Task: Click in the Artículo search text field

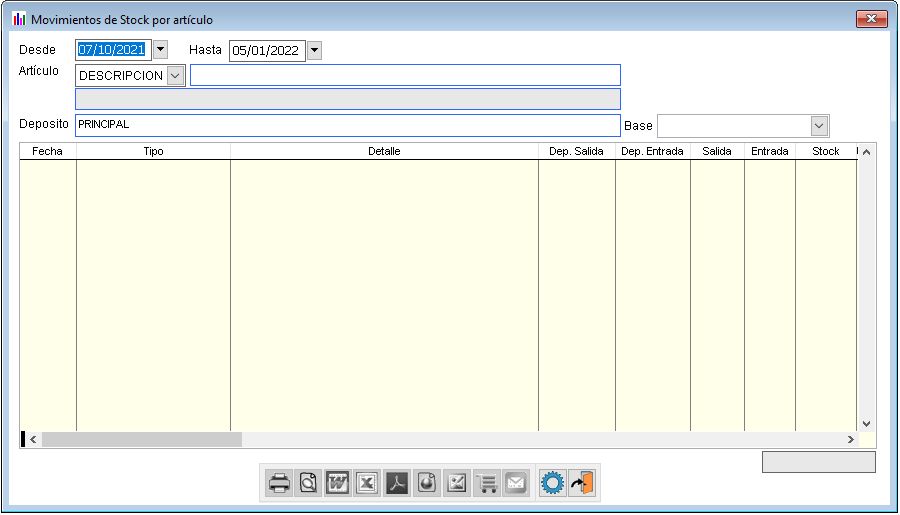Action: pos(405,76)
